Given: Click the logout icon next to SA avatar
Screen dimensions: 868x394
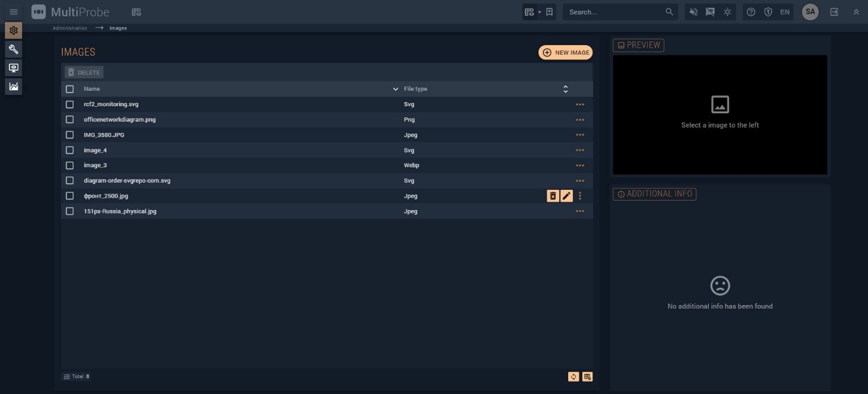Looking at the screenshot, I should pyautogui.click(x=834, y=12).
